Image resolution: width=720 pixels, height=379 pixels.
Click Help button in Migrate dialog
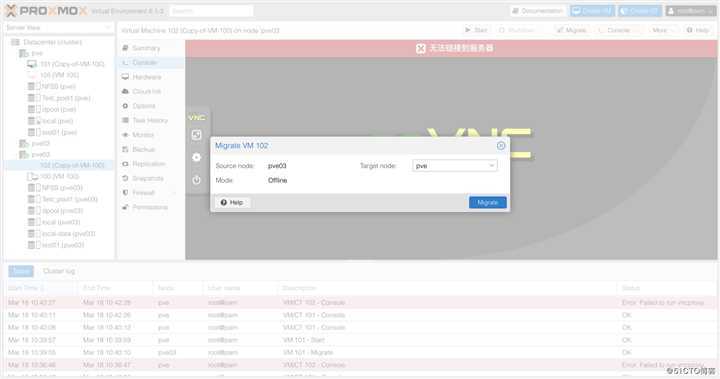pyautogui.click(x=232, y=202)
